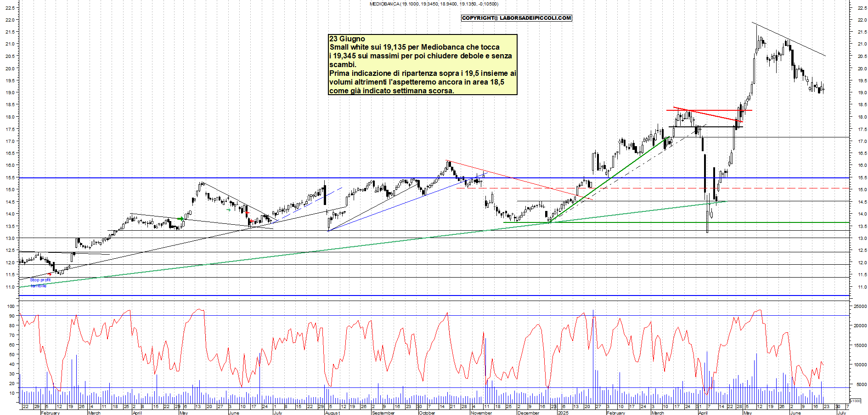This screenshot has width=868, height=415.
Task: Click the oscillator scale label 30
Action: (12, 374)
